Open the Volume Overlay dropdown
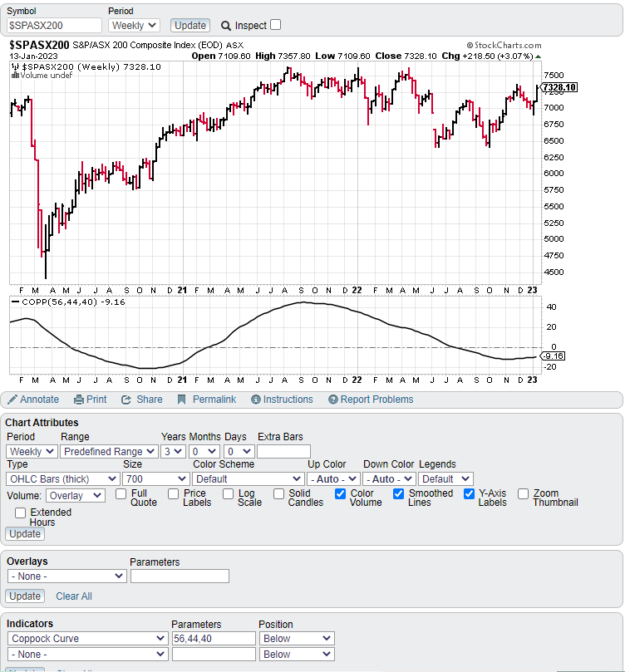The height and width of the screenshot is (672, 625). point(76,495)
